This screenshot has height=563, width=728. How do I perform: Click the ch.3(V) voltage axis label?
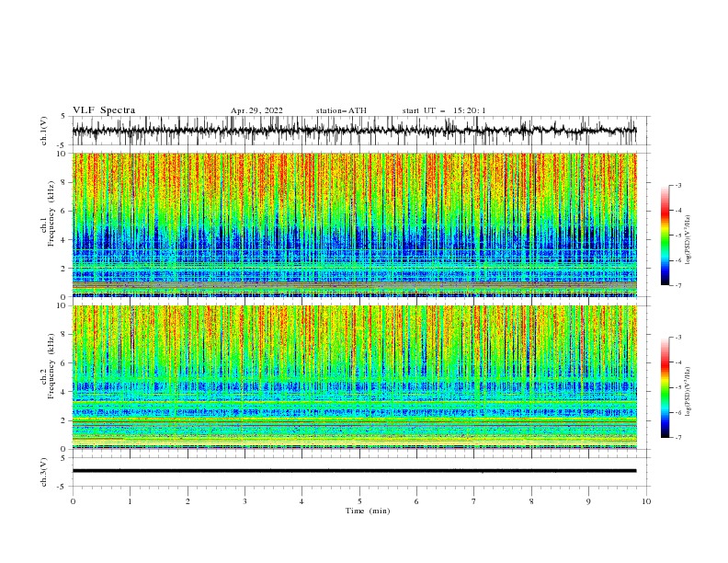point(44,472)
